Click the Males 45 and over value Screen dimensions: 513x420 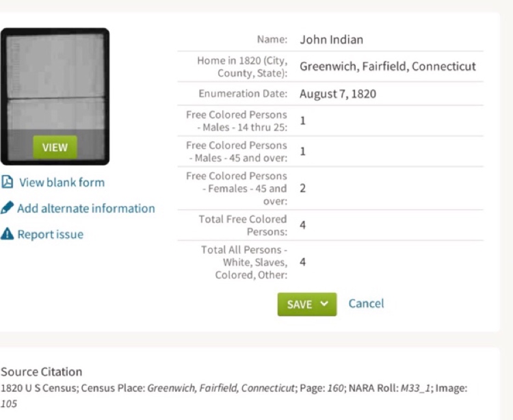pyautogui.click(x=303, y=151)
